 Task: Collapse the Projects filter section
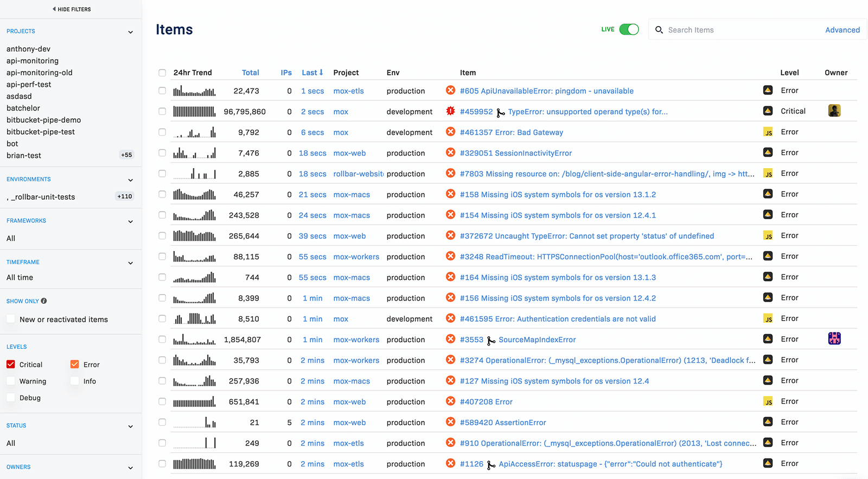pyautogui.click(x=130, y=32)
